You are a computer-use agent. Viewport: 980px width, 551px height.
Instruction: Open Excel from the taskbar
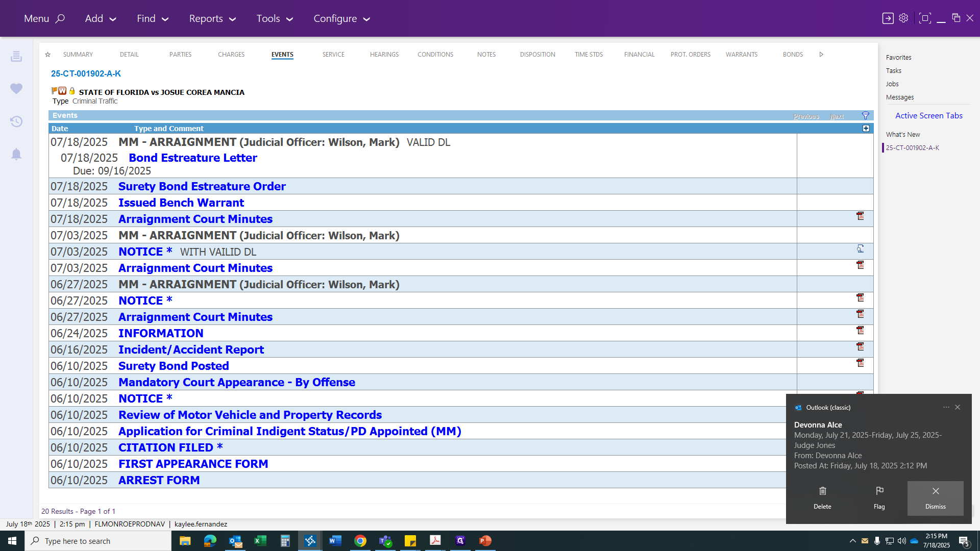[x=260, y=541]
